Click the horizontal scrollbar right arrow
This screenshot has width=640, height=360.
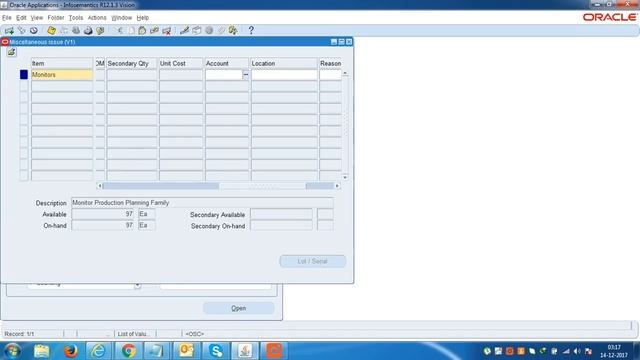[x=337, y=186]
